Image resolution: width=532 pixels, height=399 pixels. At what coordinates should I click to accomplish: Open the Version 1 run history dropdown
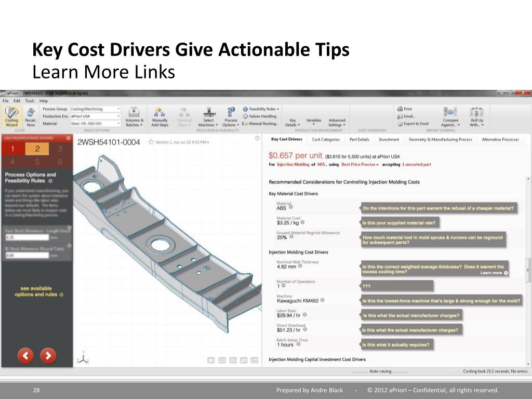182,142
